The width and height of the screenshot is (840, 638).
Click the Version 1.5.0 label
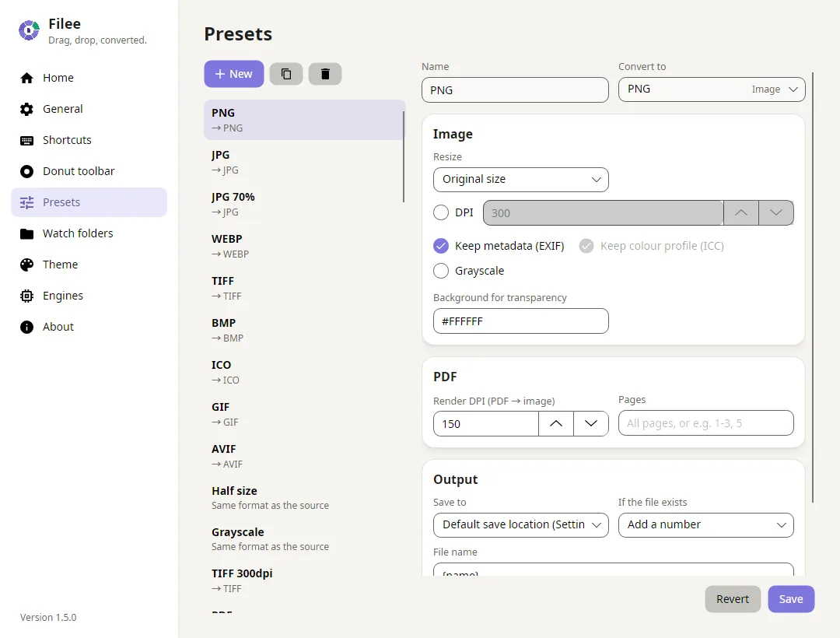[x=48, y=617]
